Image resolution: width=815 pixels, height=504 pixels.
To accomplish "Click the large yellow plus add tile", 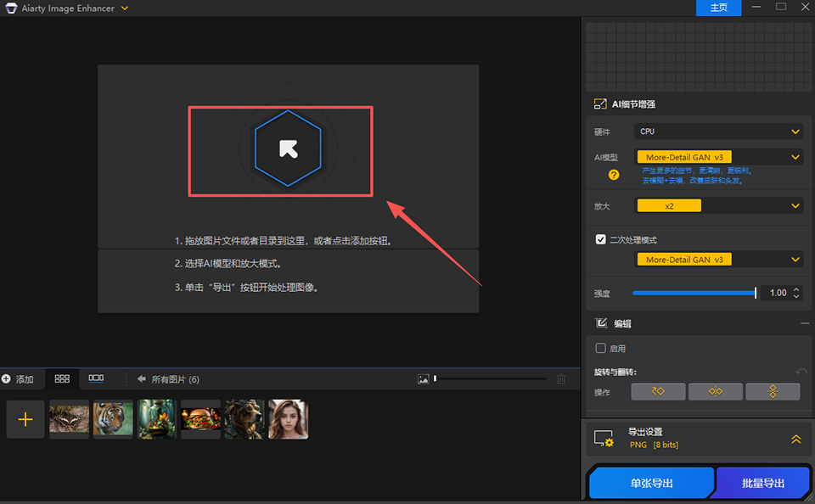I will pos(25,419).
